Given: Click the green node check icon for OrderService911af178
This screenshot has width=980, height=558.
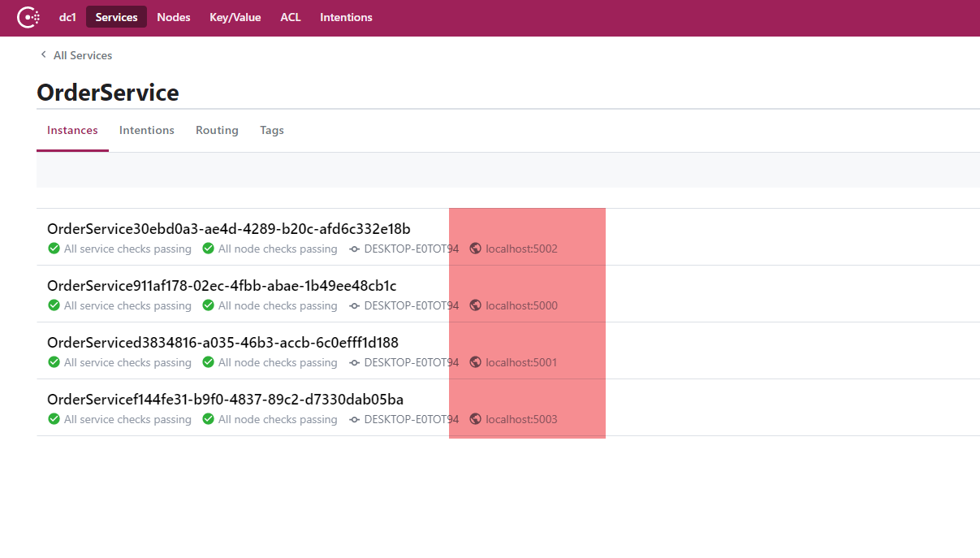Looking at the screenshot, I should coord(208,306).
